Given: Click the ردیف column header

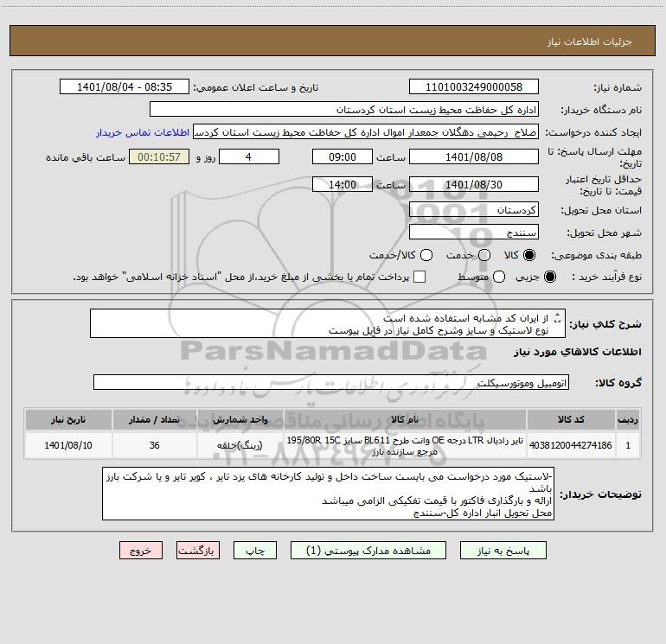Looking at the screenshot, I should (628, 419).
